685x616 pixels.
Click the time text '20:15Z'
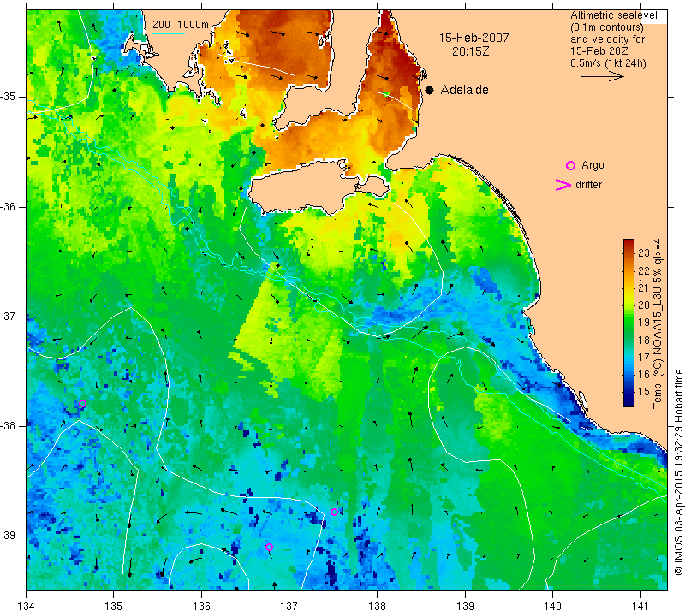click(x=470, y=51)
